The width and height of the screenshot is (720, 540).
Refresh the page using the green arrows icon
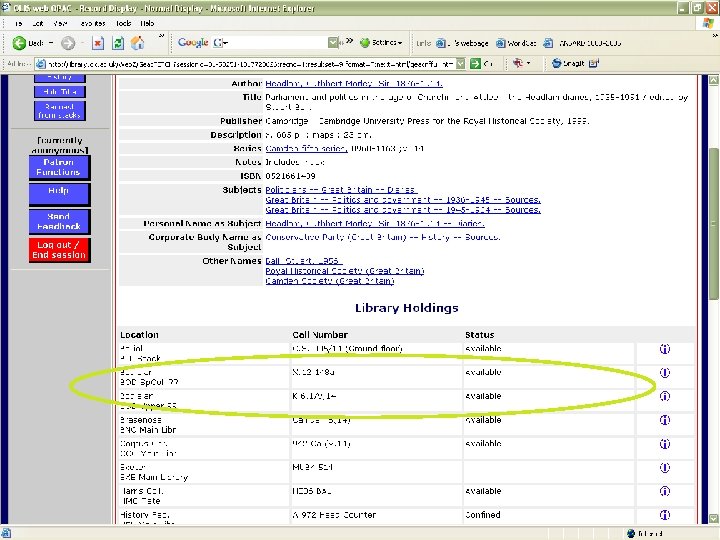[118, 43]
